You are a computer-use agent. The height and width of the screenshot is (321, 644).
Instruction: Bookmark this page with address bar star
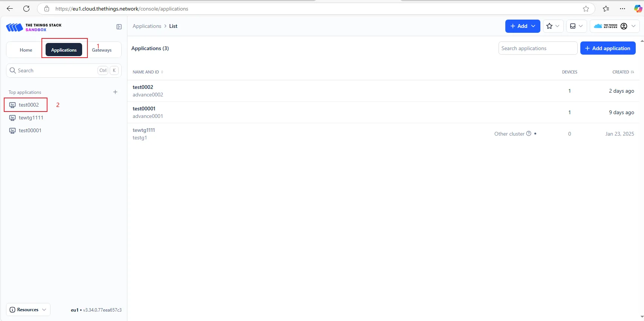[586, 9]
